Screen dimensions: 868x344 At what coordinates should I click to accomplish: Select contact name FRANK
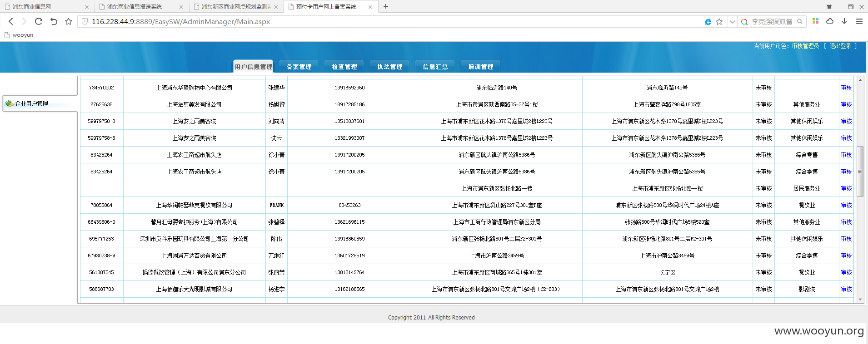pyautogui.click(x=276, y=205)
